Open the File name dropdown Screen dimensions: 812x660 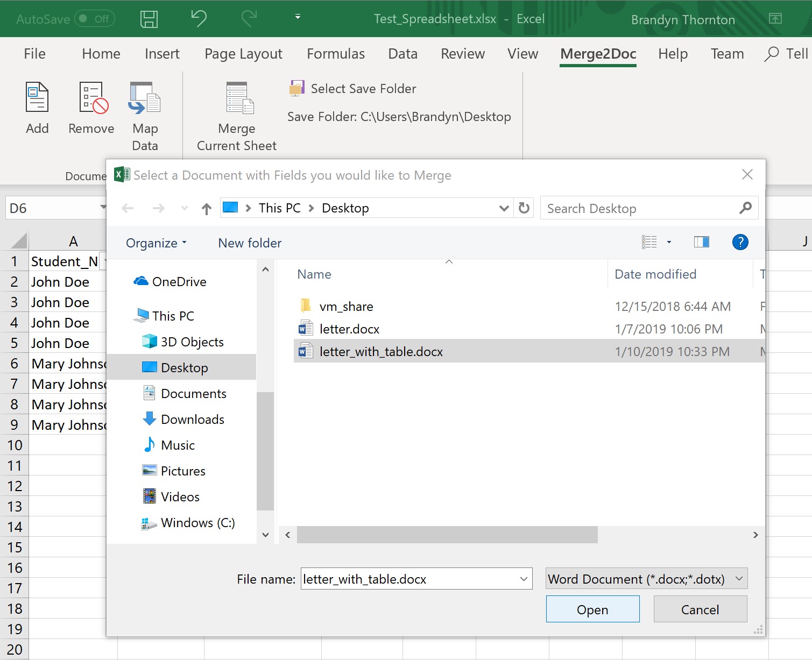pyautogui.click(x=524, y=579)
